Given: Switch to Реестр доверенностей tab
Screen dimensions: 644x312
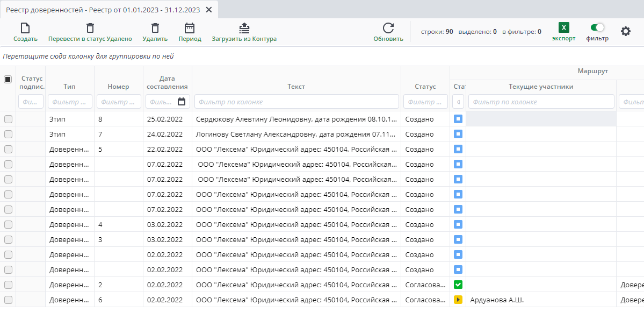Looking at the screenshot, I should (x=103, y=10).
